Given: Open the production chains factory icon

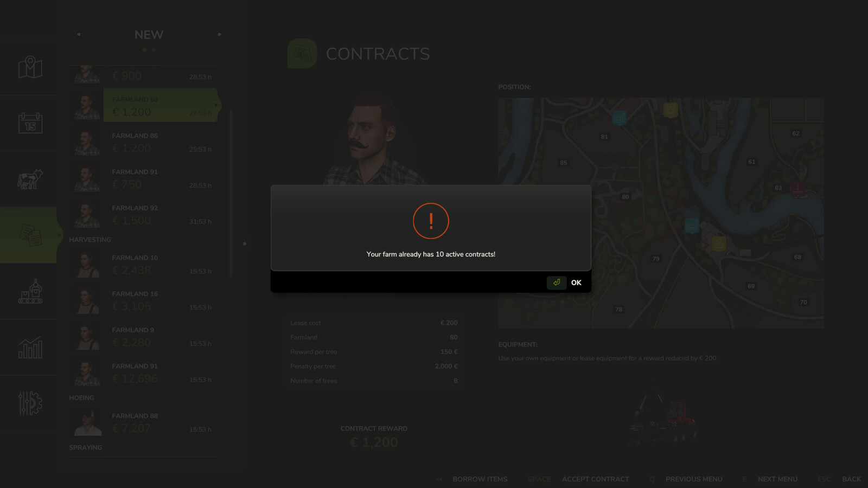Looking at the screenshot, I should click(30, 291).
